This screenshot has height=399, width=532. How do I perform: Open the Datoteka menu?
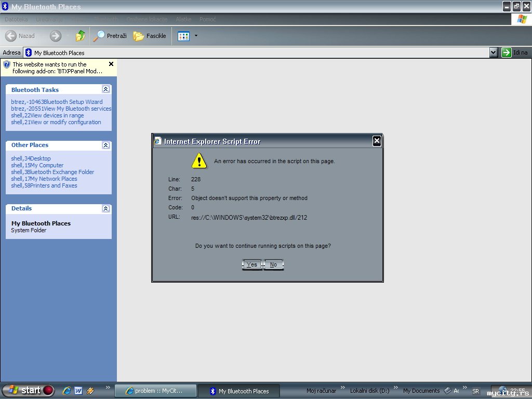tap(16, 19)
